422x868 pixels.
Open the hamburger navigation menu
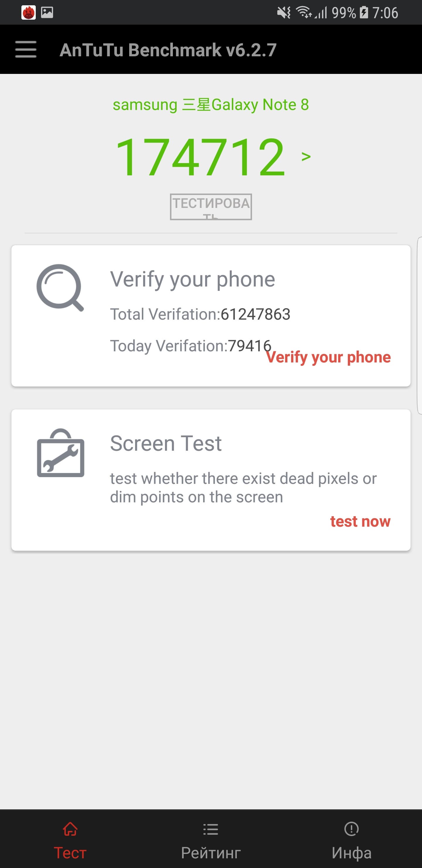[x=25, y=50]
